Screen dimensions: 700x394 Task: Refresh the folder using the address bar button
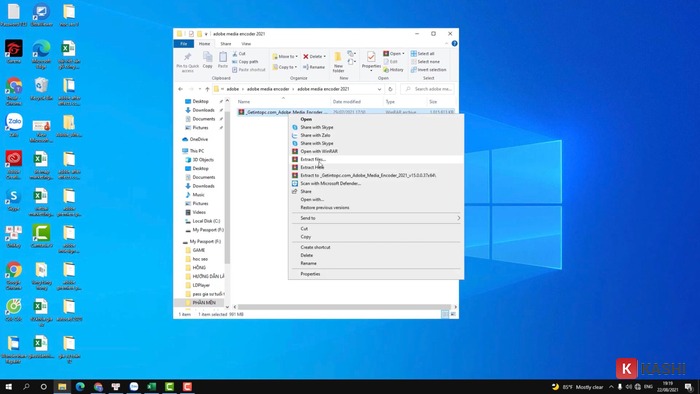click(x=390, y=89)
